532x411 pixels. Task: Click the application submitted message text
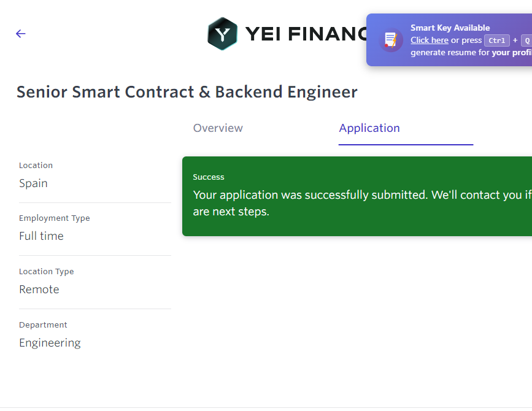click(x=356, y=196)
